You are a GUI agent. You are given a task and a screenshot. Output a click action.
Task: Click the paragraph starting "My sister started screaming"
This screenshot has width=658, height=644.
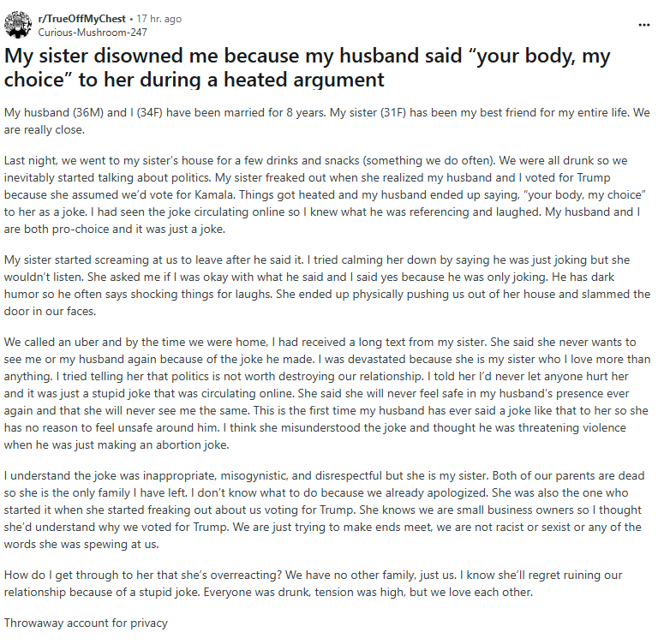point(327,285)
